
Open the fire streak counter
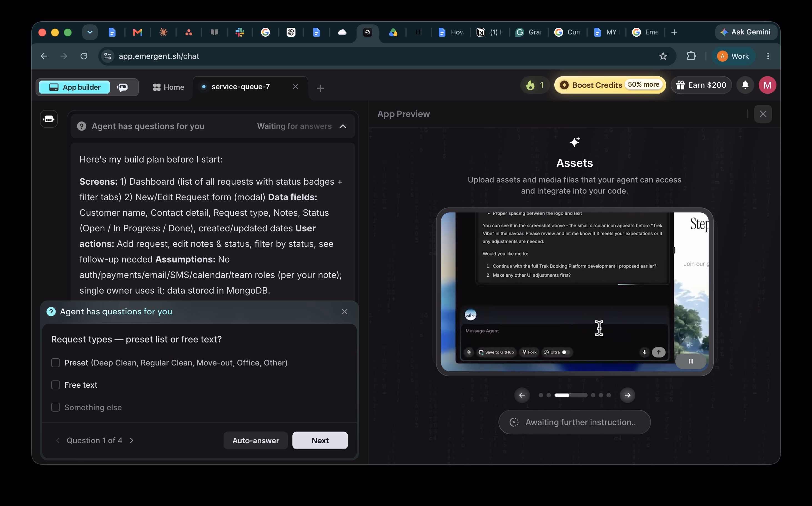tap(534, 85)
